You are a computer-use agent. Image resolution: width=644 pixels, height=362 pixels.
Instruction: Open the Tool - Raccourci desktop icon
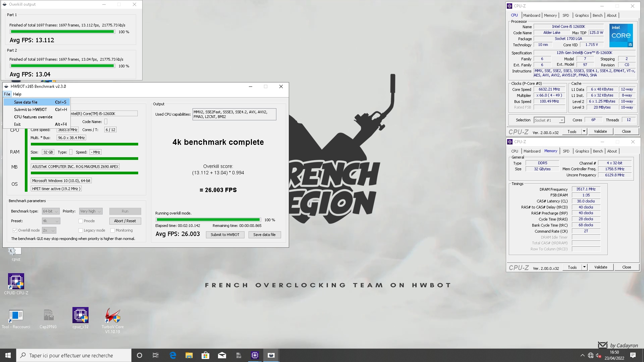[16, 318]
